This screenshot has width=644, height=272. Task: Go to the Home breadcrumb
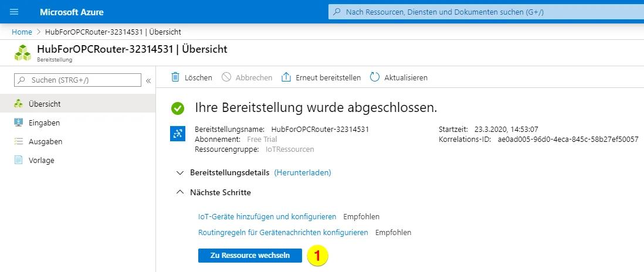pos(22,32)
